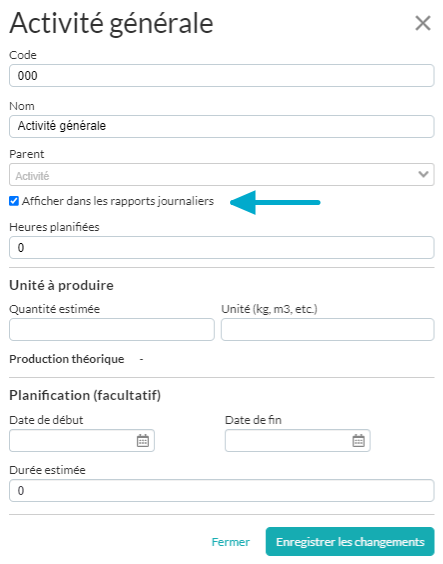Select the Unité (kg, m3, etc.) field
Viewport: 443px width, 564px height.
(328, 329)
